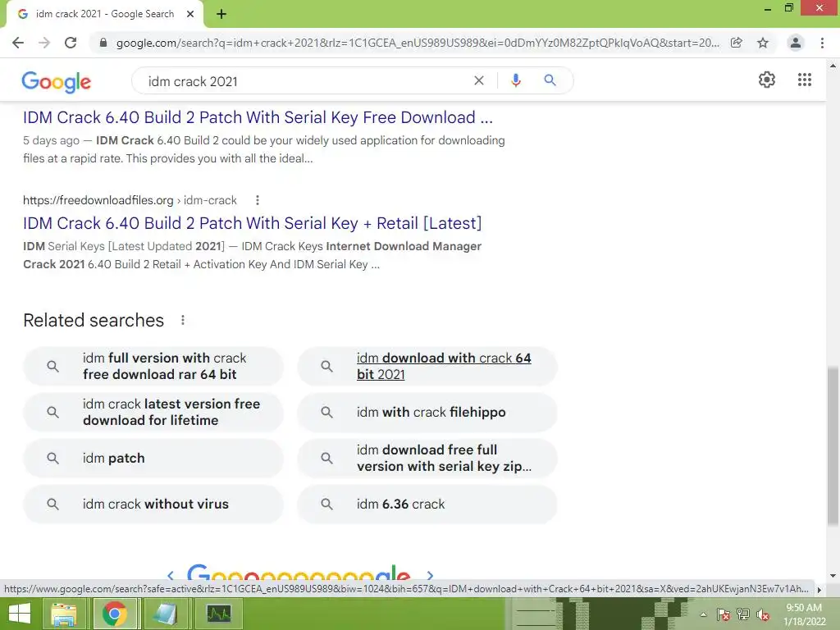840x630 pixels.
Task: Click the scrollbar down arrow
Action: point(833,576)
